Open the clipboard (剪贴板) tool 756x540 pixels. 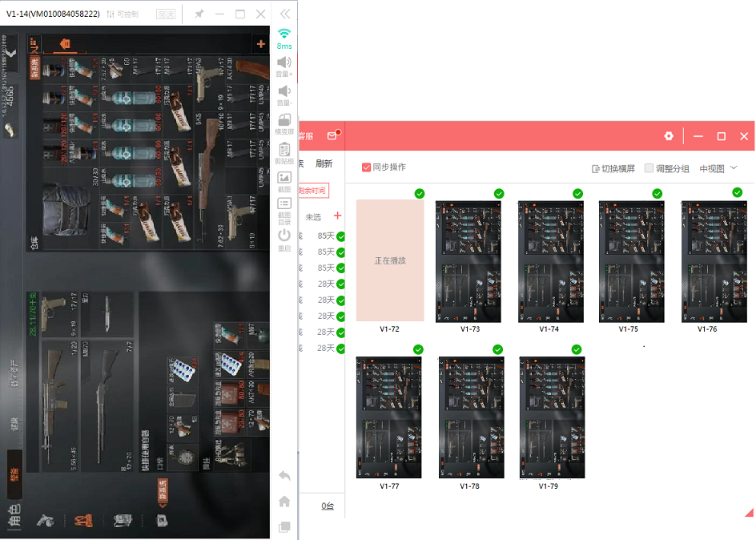(284, 149)
